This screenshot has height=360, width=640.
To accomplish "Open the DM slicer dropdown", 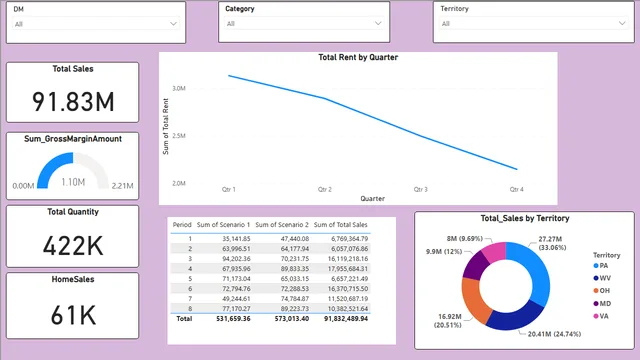I will click(x=96, y=24).
